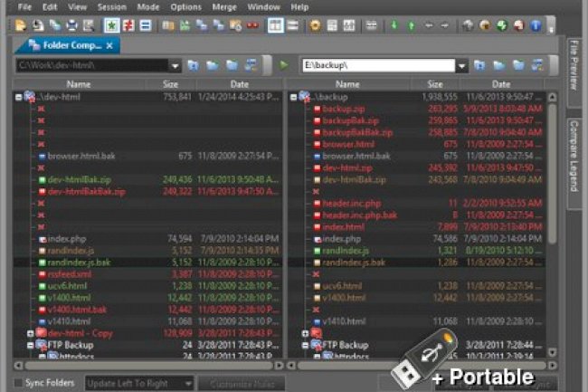Viewport: 588px width, 392px height.
Task: Open the right folder path dropdown arrow
Action: (x=462, y=66)
